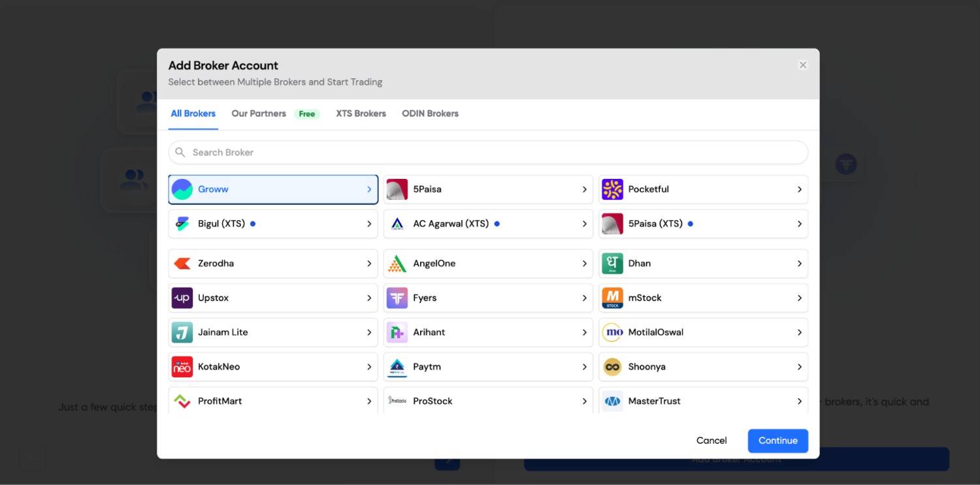Select the AngelOne broker name
980x485 pixels.
pyautogui.click(x=434, y=264)
